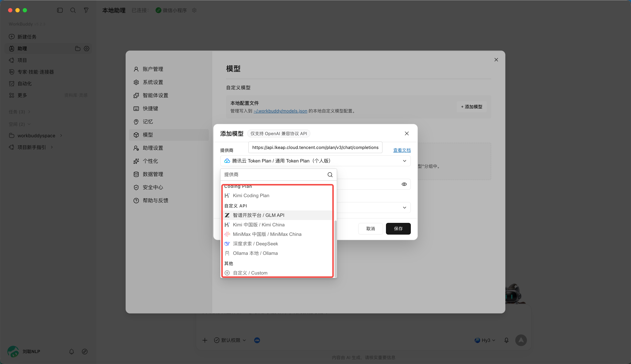Open the search magnifier in title bar

pos(73,10)
